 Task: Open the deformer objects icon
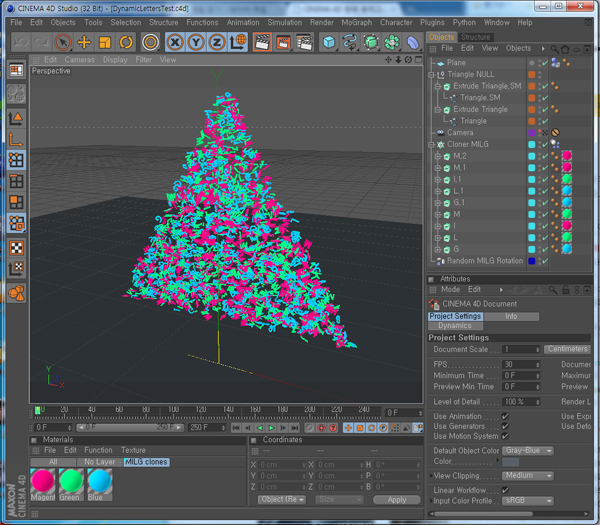[x=412, y=42]
